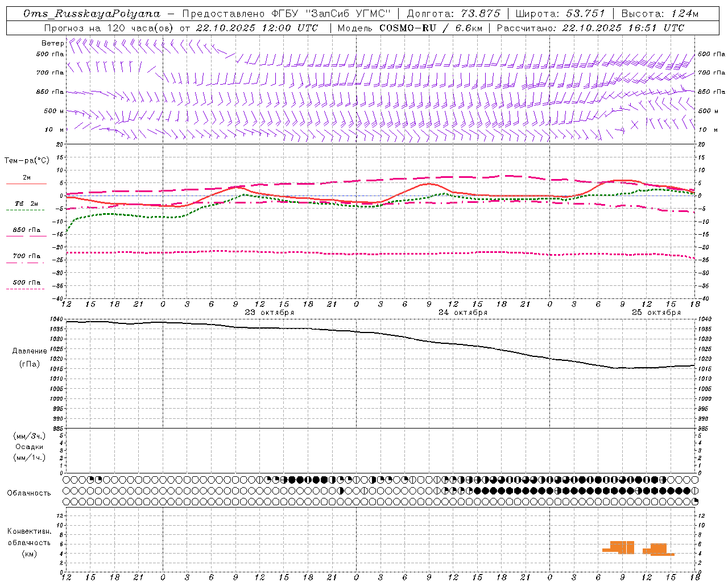Click the 23 октября date label

pyautogui.click(x=270, y=313)
